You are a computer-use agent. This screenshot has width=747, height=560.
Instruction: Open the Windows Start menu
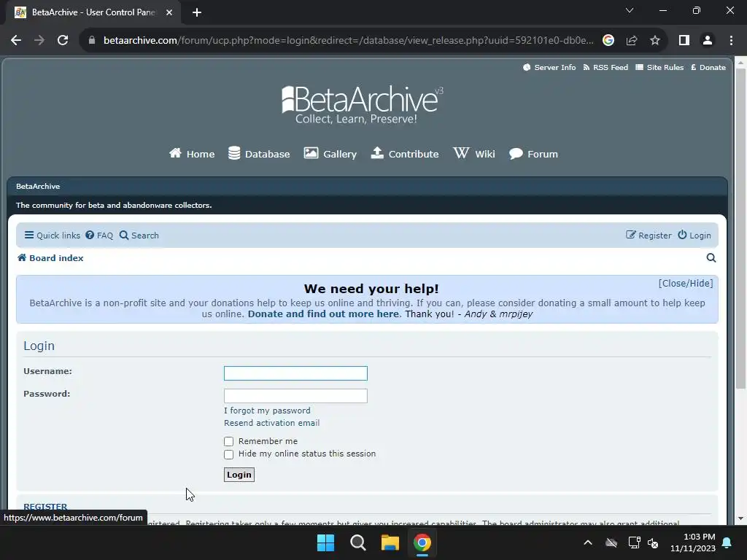click(326, 542)
